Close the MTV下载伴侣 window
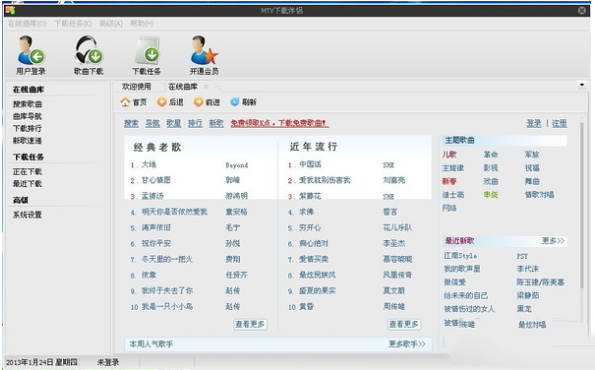The width and height of the screenshot is (595, 370). (582, 11)
